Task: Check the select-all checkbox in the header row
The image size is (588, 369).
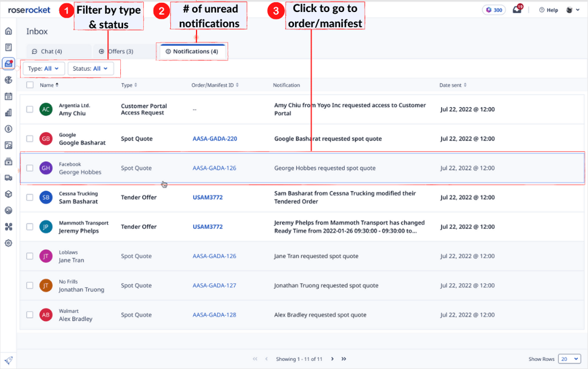Action: (30, 84)
